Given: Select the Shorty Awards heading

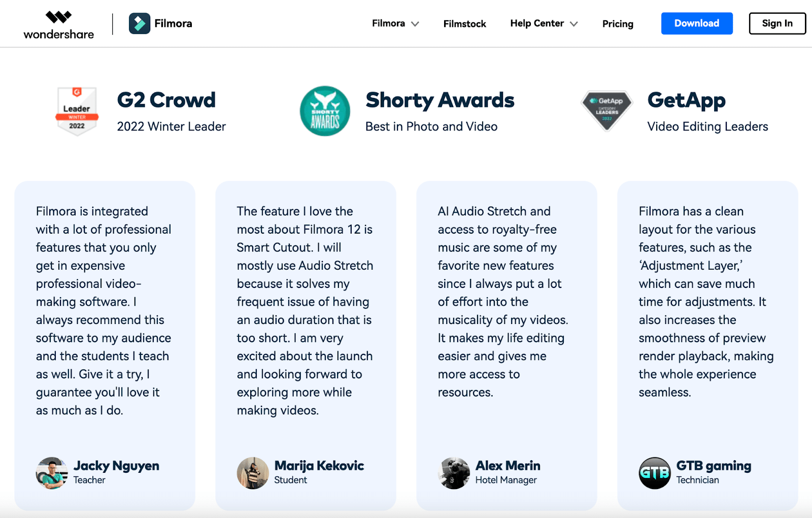Looking at the screenshot, I should pyautogui.click(x=440, y=101).
